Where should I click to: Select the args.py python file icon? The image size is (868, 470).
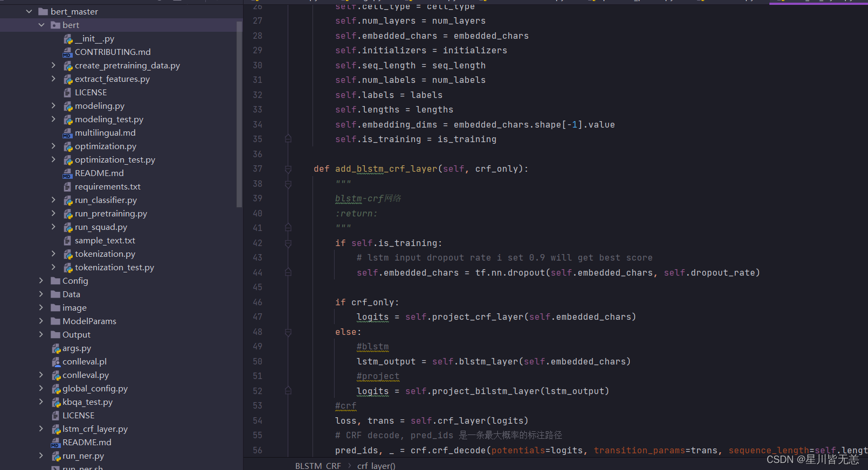tap(55, 348)
